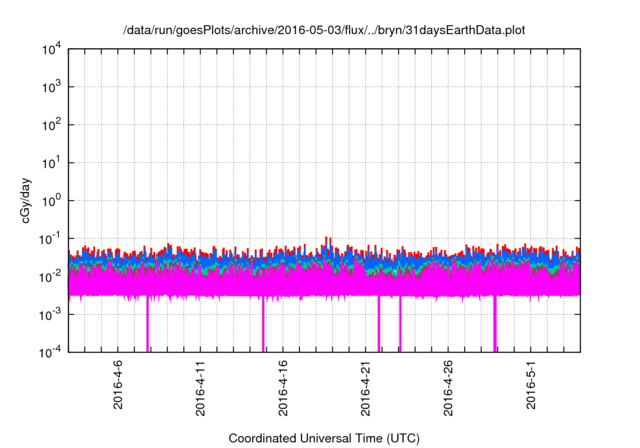Screen dimensions: 640x448
Task: Click the 10^0 y-axis tick label
Action: point(52,201)
